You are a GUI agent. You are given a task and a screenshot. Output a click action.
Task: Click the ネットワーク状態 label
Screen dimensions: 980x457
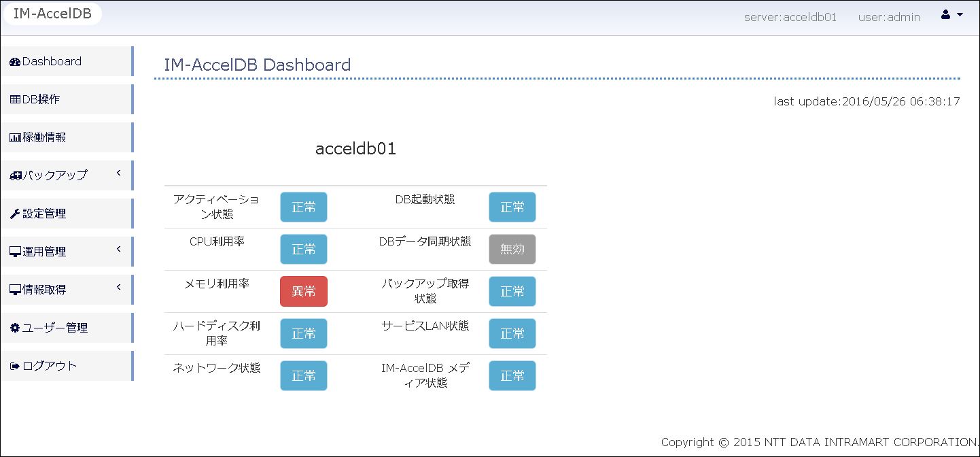coord(217,368)
